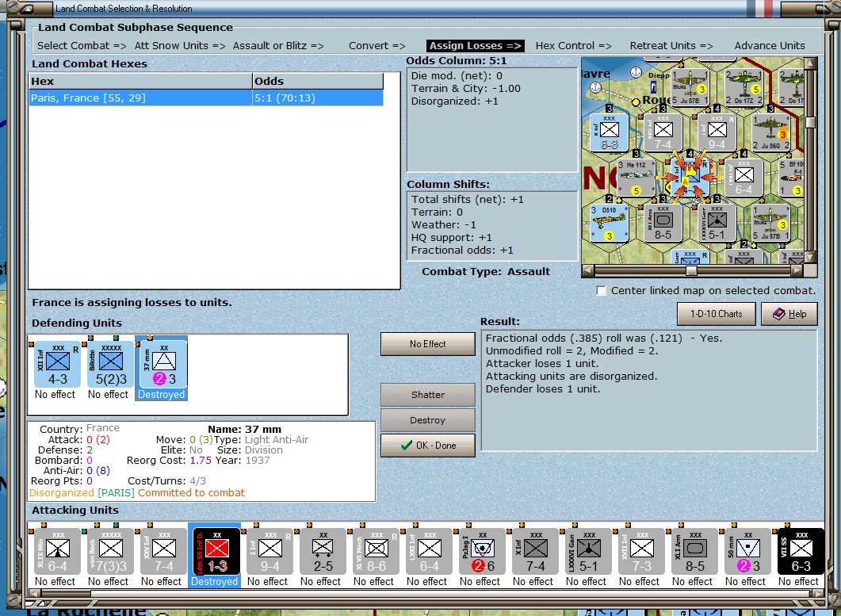Screen dimensions: 841x616
Task: Click the 6-4 infantry counter on mini map
Action: coord(744,178)
